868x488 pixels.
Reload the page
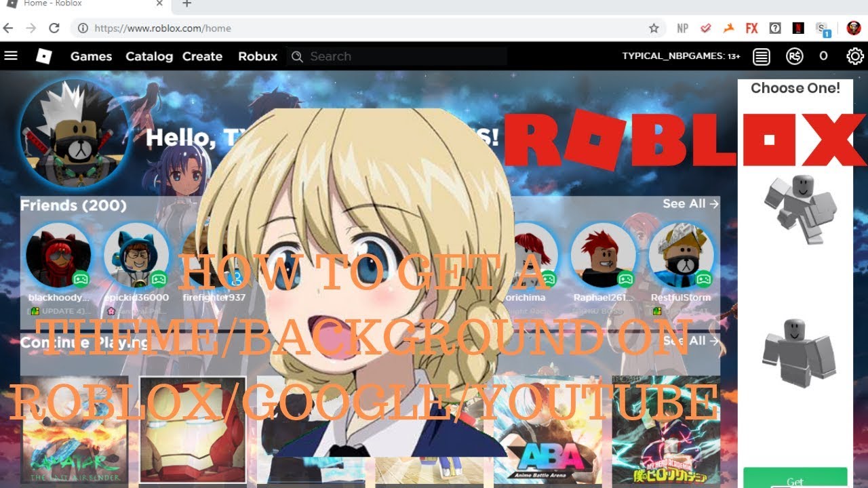pos(54,28)
